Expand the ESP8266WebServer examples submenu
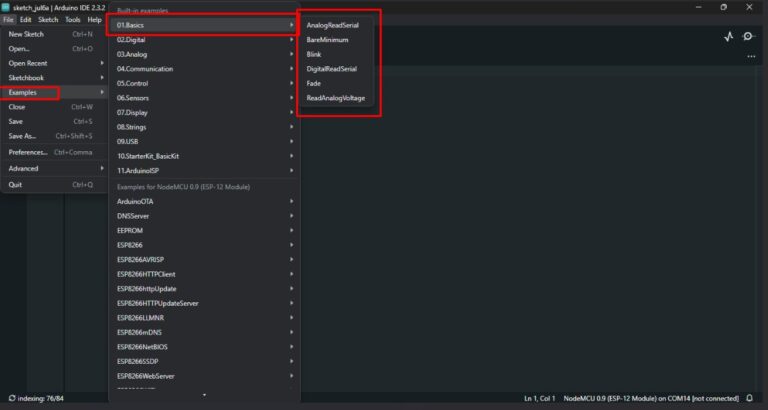 (204, 376)
